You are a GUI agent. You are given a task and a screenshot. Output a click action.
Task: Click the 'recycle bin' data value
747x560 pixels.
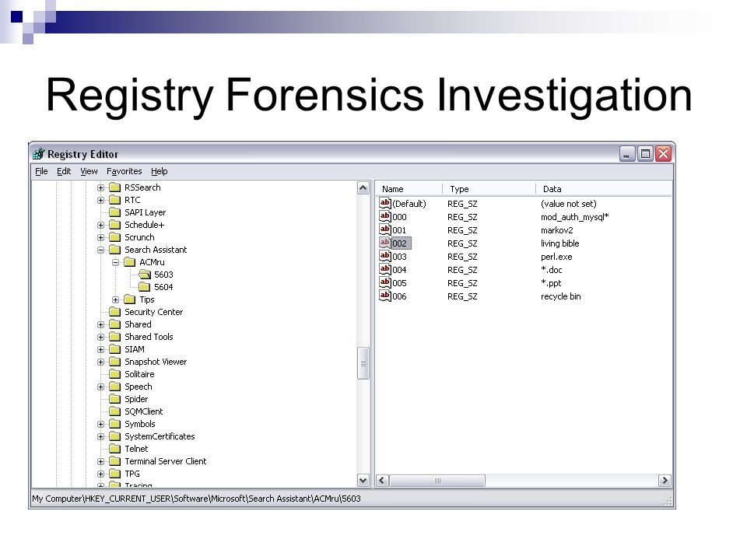coord(561,296)
